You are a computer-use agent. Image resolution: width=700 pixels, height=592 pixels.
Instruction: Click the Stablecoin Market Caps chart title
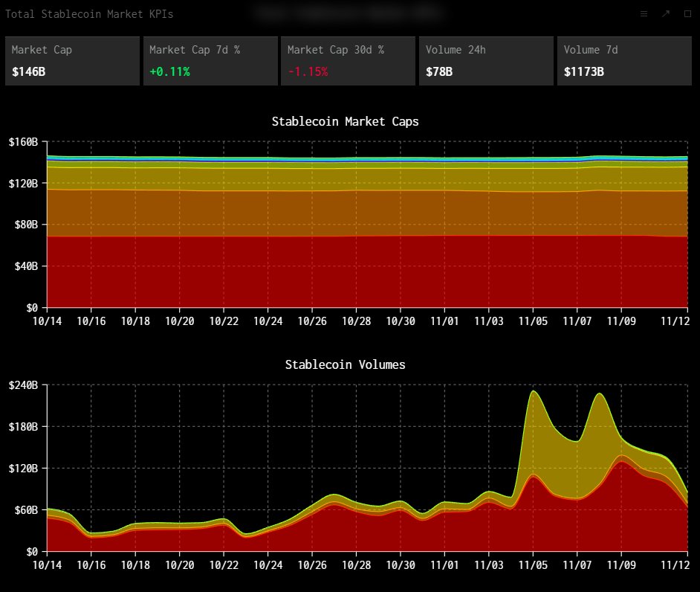tap(345, 121)
